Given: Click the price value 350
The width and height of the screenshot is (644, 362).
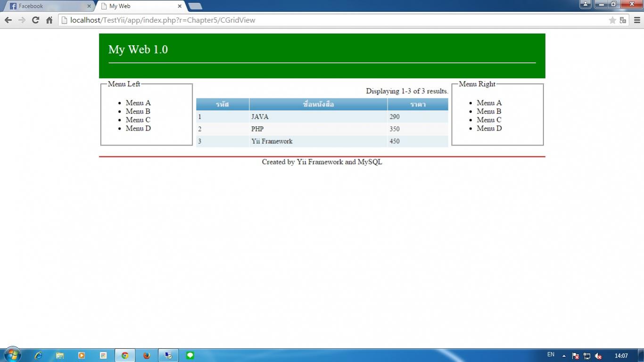Looking at the screenshot, I should tap(395, 129).
